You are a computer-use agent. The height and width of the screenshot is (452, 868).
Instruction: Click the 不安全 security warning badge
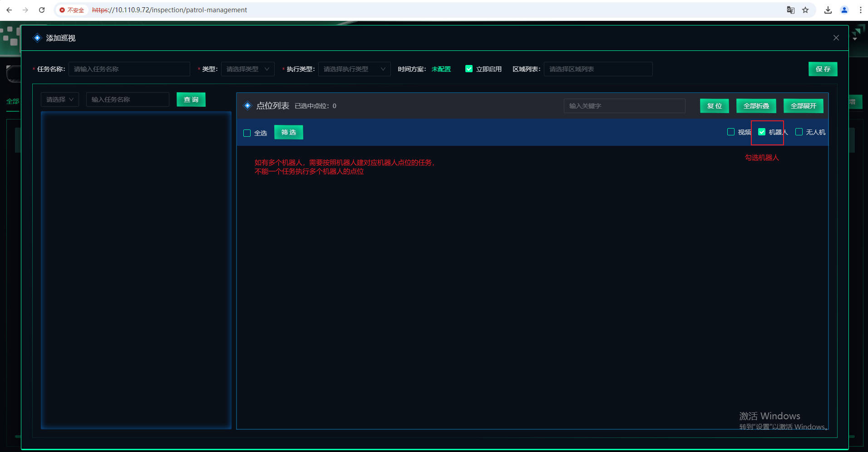coord(72,10)
